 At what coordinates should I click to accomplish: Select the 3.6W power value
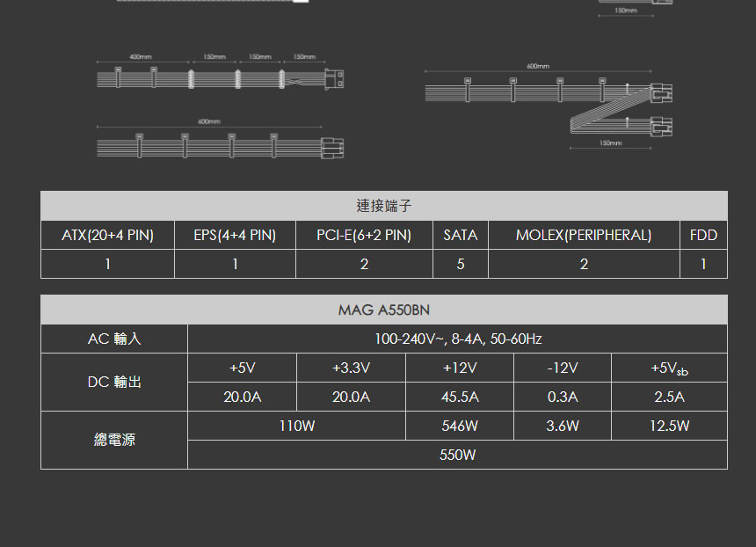click(x=563, y=426)
